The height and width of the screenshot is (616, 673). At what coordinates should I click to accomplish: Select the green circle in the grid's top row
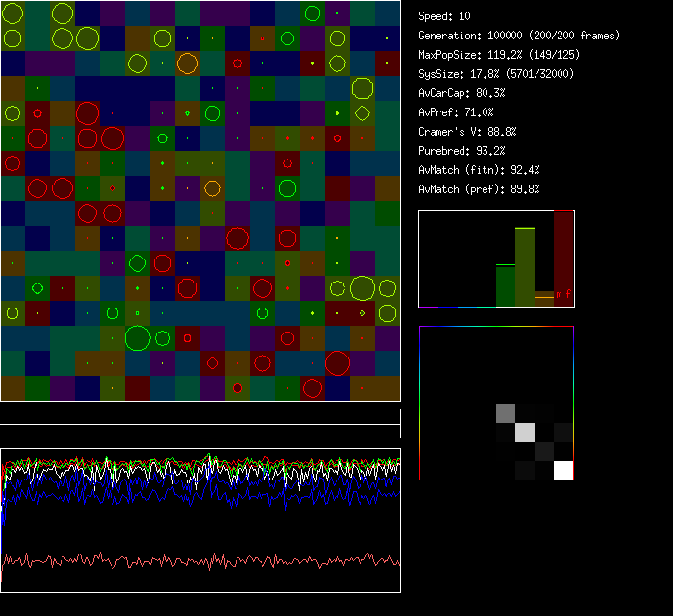[x=312, y=13]
